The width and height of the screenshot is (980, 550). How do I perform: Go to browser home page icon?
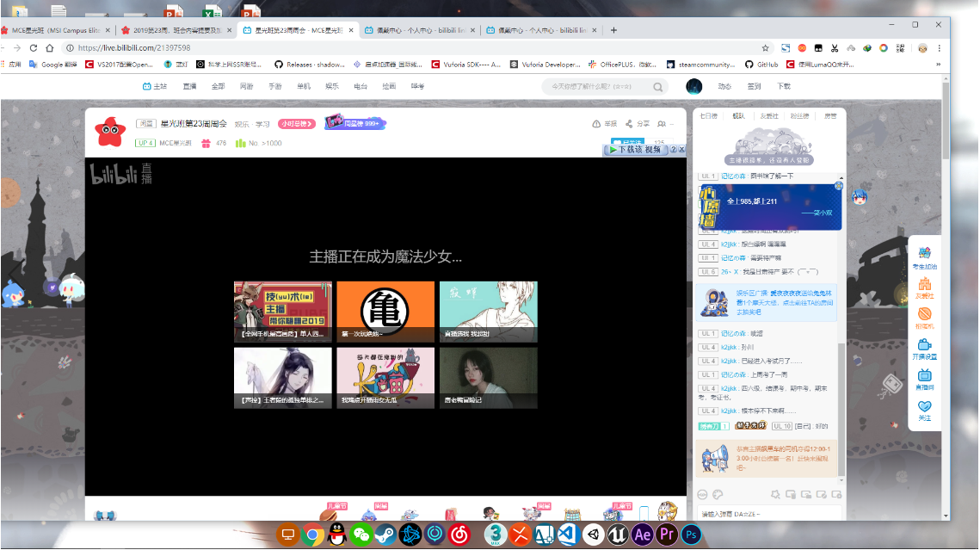pos(50,48)
